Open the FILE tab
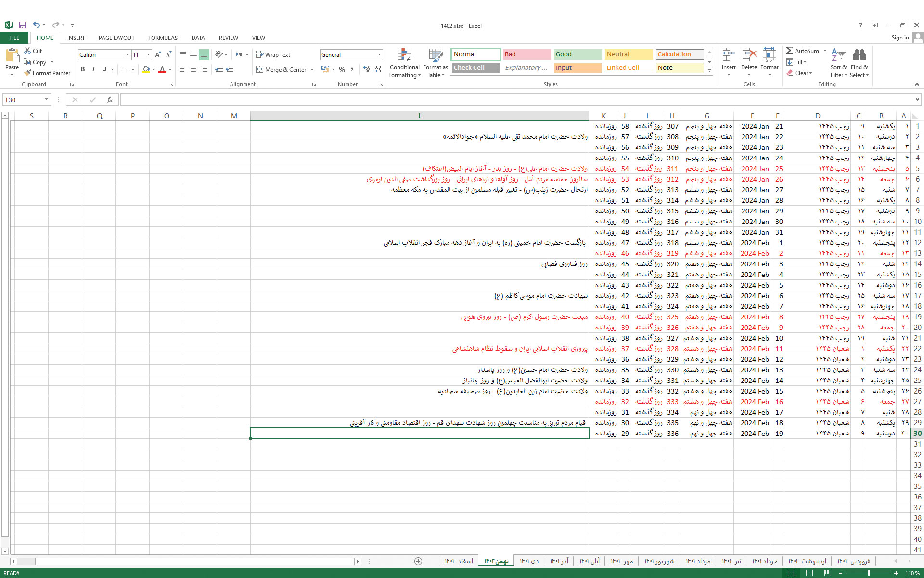 coord(14,38)
